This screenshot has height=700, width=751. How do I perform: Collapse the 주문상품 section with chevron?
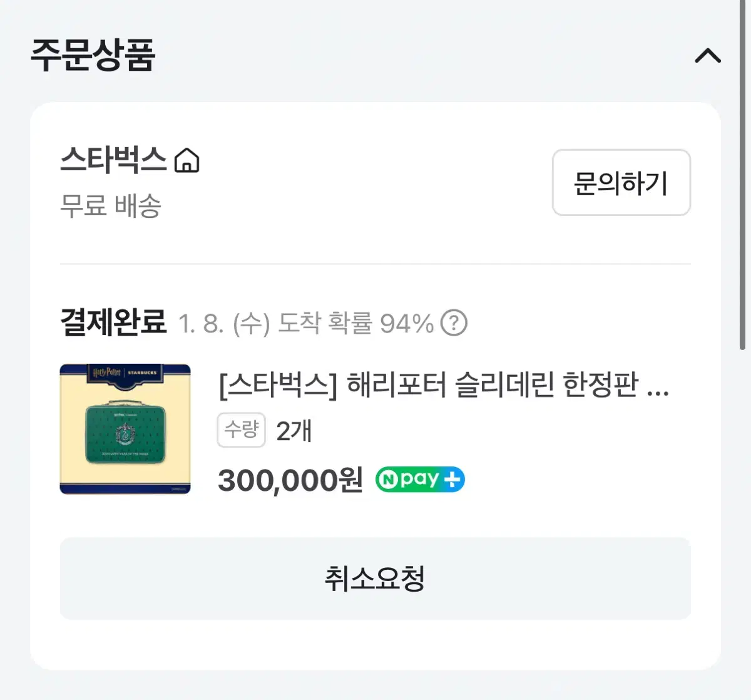708,56
